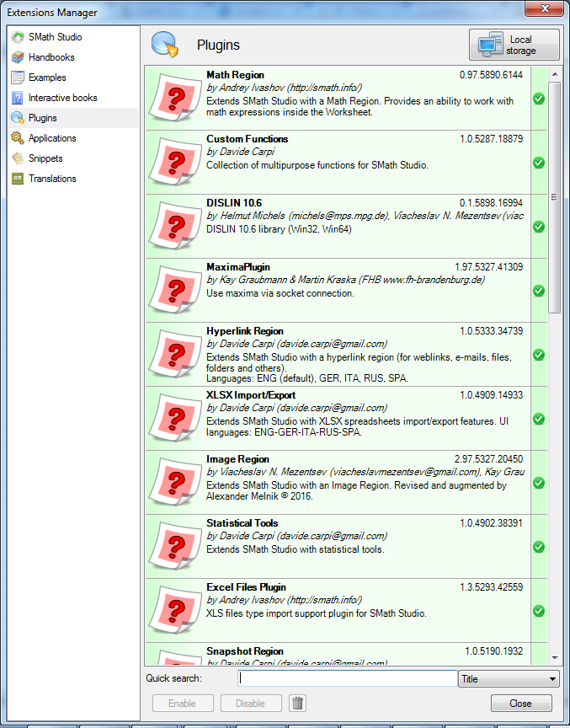
Task: Click the trash can delete icon
Action: pos(298,704)
